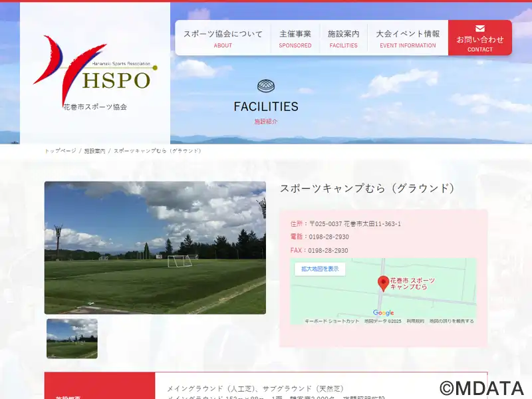Viewport: 532px width, 399px height.
Task: Select the ground photo thumbnail
Action: coord(72,338)
